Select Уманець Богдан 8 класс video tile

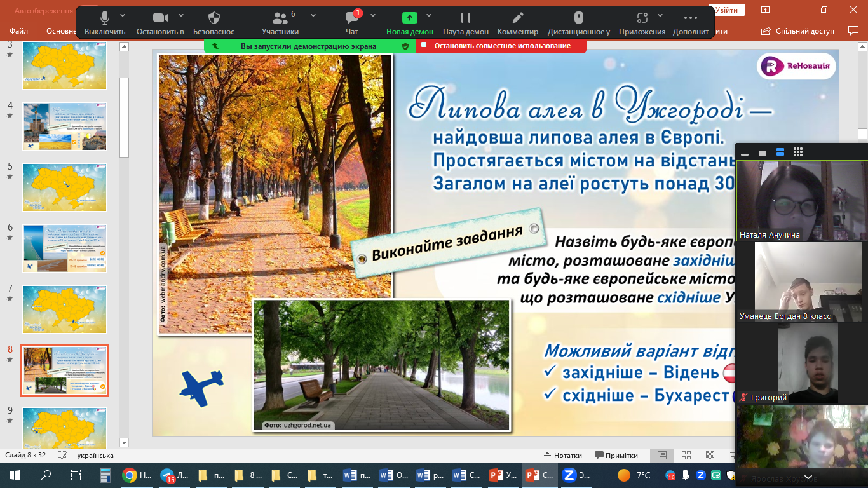click(802, 282)
